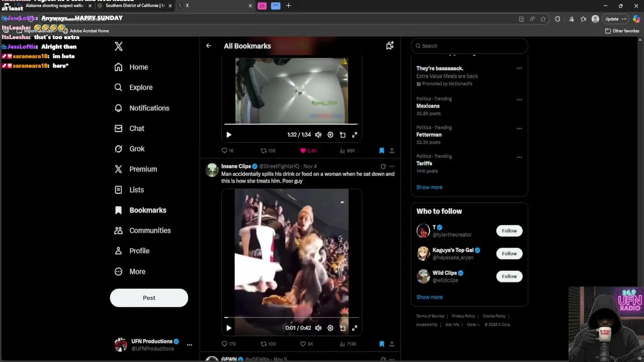Click the X search field
This screenshot has width=644, height=362.
point(469,46)
